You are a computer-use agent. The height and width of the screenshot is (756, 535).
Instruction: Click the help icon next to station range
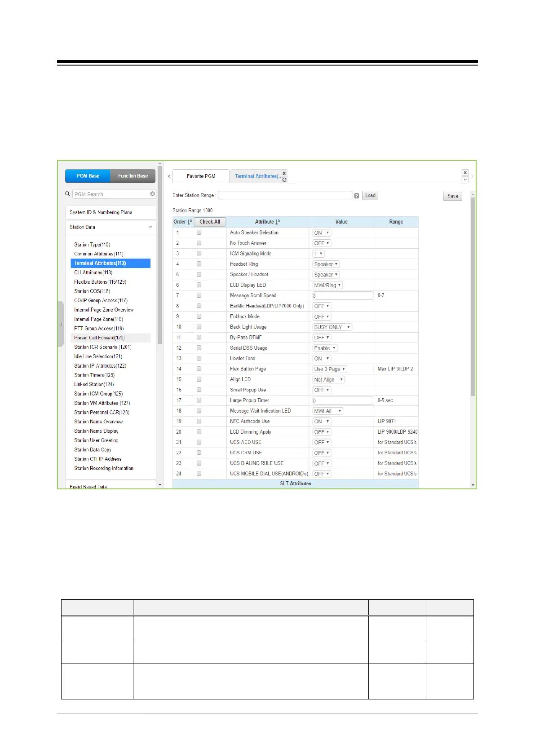tap(357, 196)
